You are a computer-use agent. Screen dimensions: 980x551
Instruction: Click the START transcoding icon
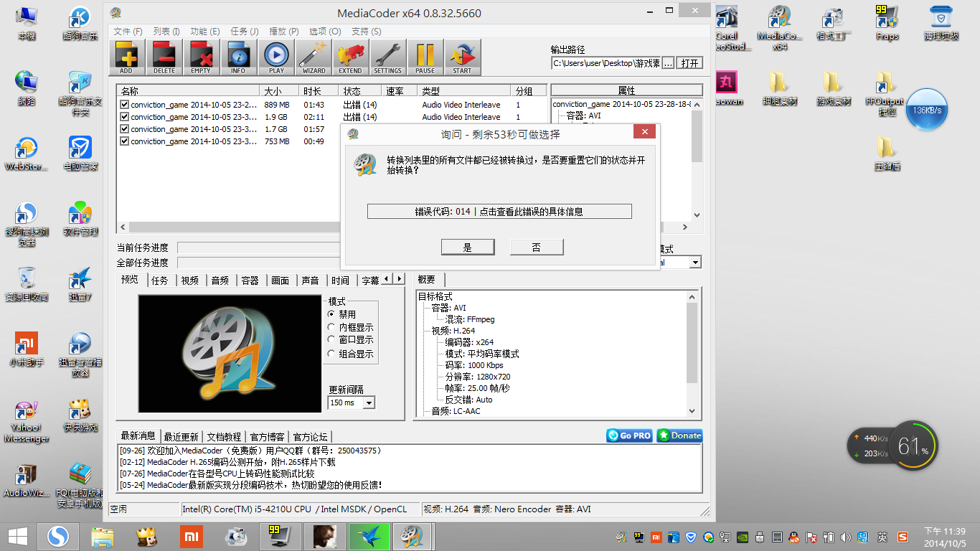pyautogui.click(x=463, y=57)
